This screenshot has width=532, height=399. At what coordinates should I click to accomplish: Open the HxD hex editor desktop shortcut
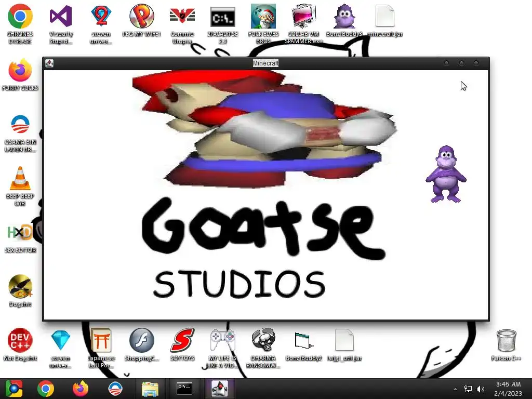coord(20,238)
